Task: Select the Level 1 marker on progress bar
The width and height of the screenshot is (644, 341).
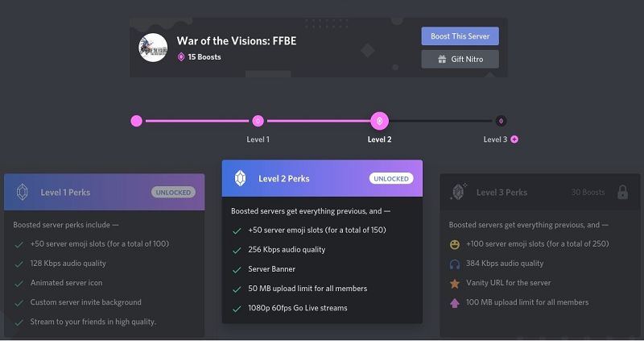Action: pyautogui.click(x=258, y=121)
